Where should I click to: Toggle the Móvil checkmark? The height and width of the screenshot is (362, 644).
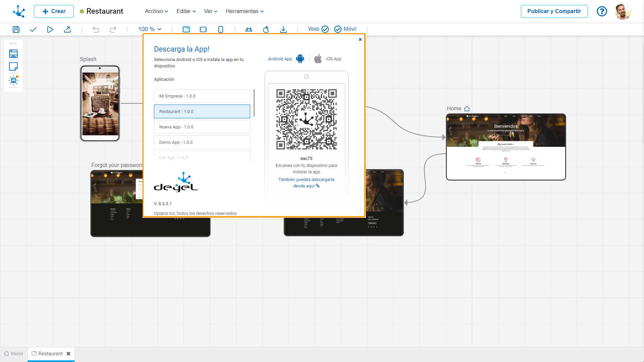pyautogui.click(x=338, y=29)
